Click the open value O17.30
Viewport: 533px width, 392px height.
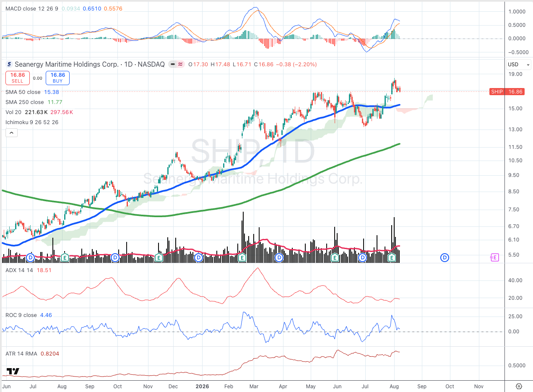tap(198, 65)
